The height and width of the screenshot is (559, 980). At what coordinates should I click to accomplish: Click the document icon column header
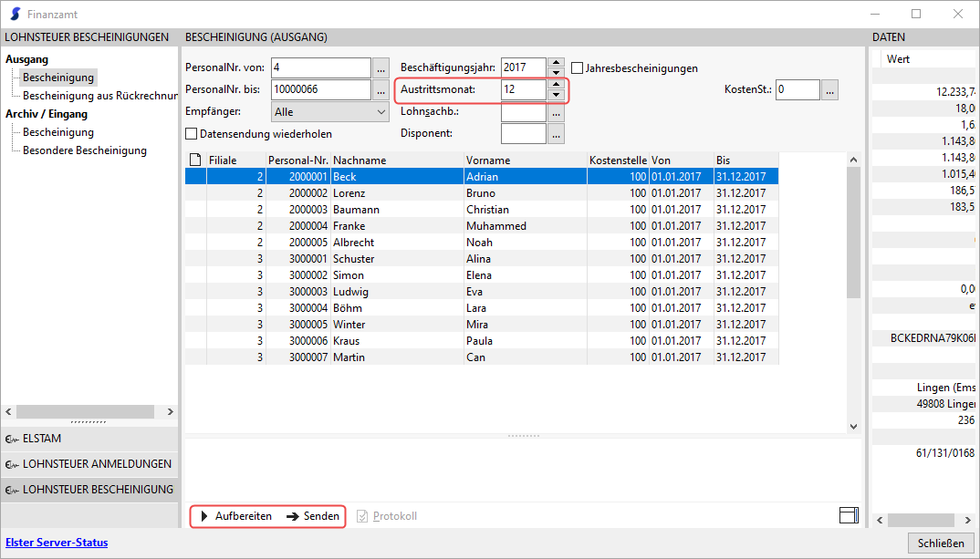pos(194,160)
